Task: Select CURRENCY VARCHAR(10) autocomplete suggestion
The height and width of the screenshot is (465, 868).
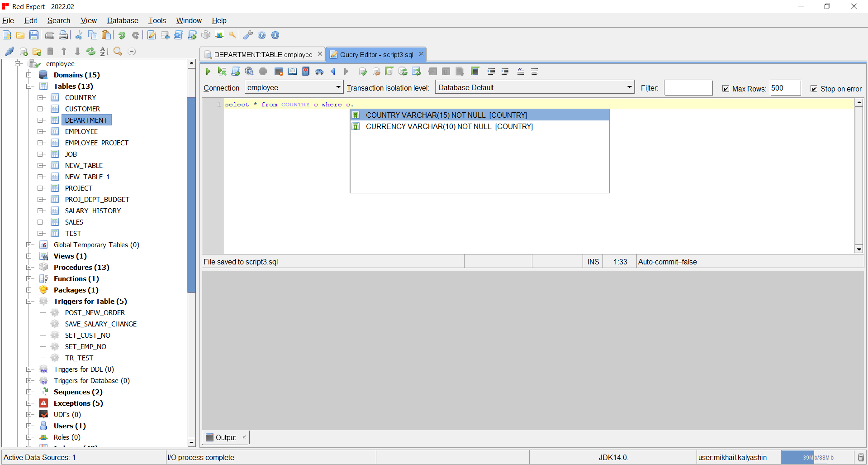Action: click(449, 127)
